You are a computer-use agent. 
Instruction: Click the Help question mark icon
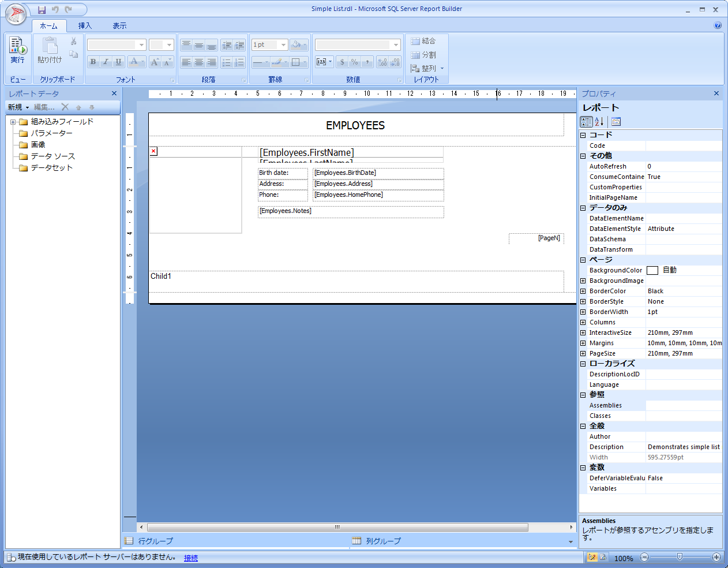pyautogui.click(x=718, y=25)
